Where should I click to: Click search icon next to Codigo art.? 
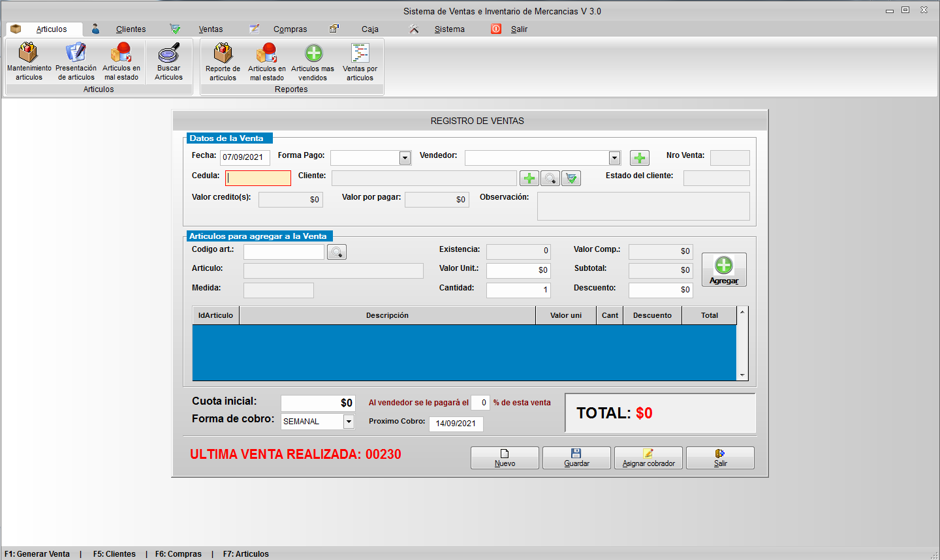(x=337, y=252)
